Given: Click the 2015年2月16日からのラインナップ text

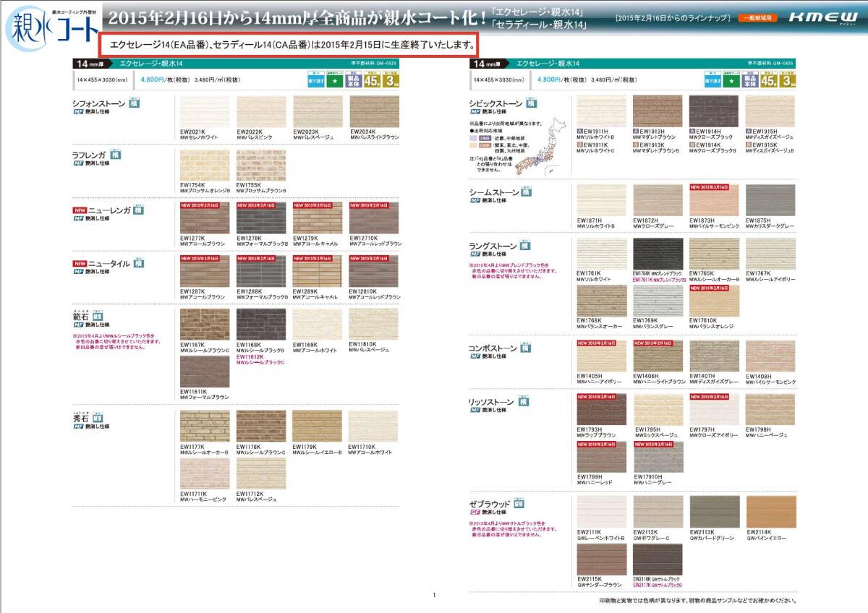Looking at the screenshot, I should (673, 17).
